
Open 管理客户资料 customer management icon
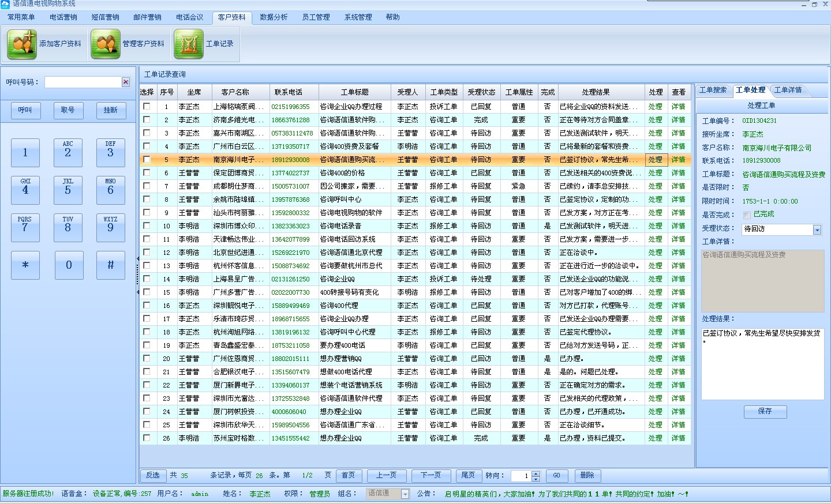tap(105, 44)
